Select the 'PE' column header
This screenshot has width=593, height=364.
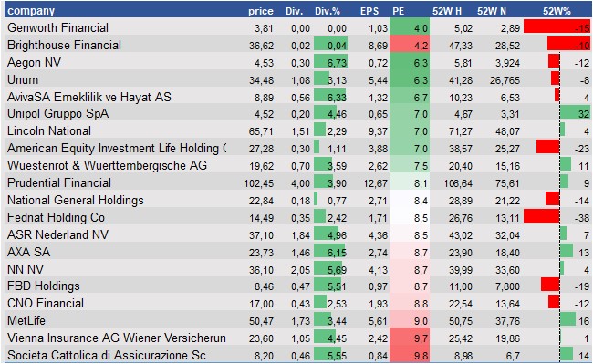tap(399, 11)
